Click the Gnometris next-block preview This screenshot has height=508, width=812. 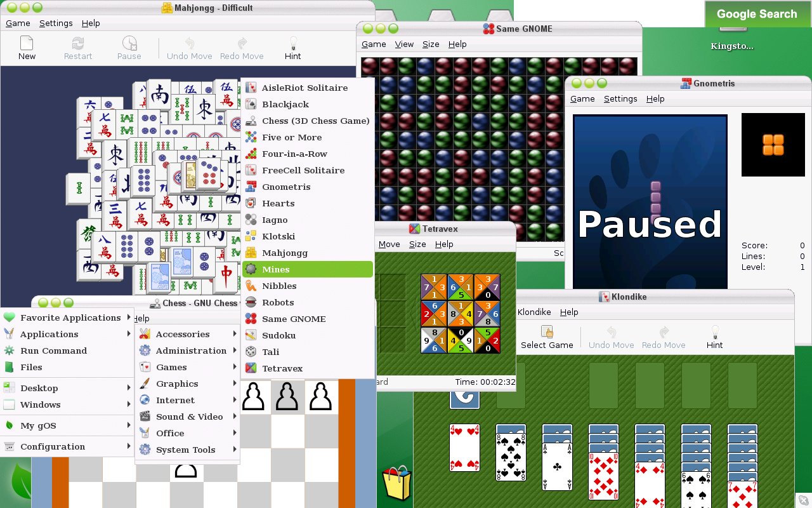point(773,145)
